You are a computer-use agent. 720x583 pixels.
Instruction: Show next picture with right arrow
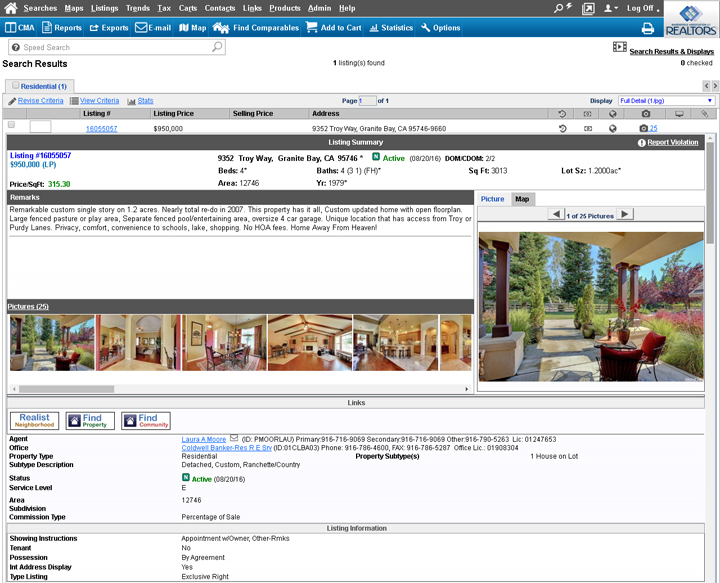coord(625,215)
